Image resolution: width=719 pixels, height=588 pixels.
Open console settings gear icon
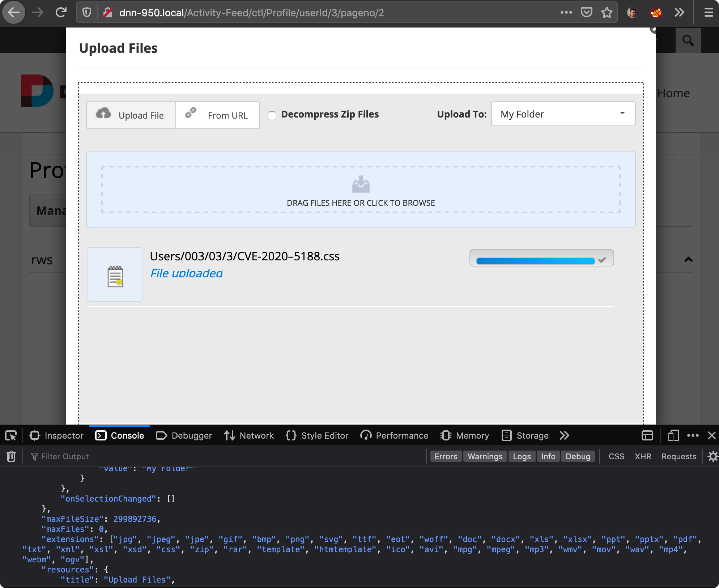tap(712, 456)
